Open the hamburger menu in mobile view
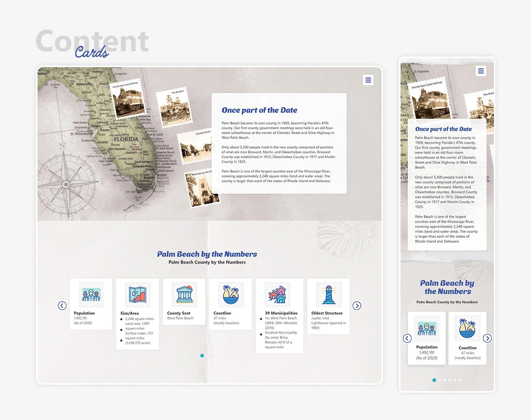Viewport: 531px width, 420px height. [x=481, y=71]
